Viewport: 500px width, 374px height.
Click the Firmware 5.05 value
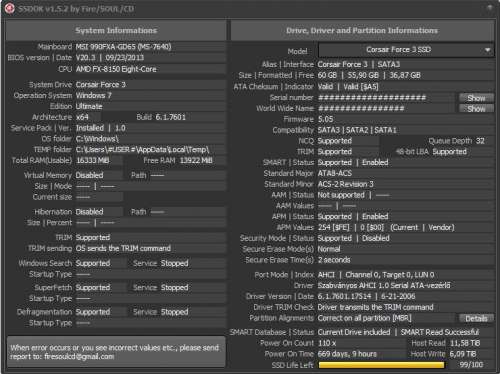325,119
